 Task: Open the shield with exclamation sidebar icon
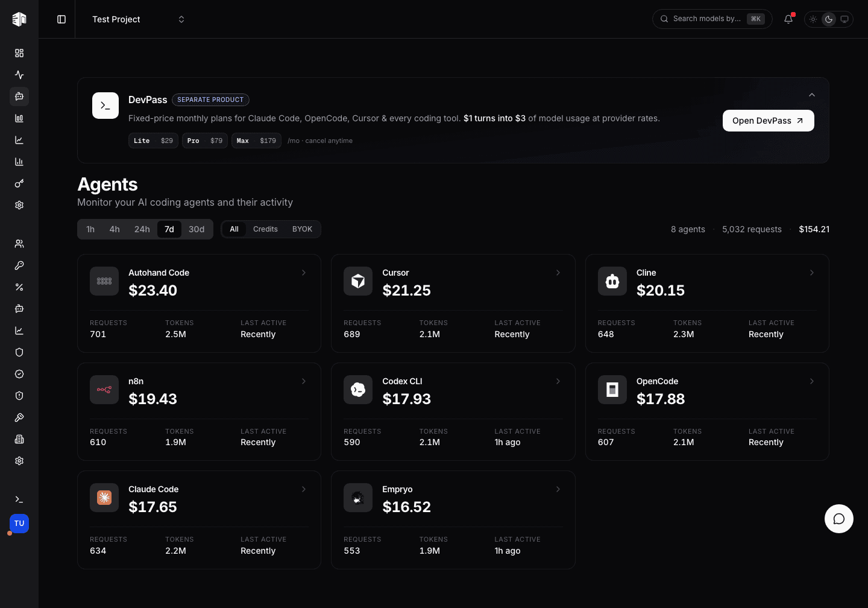19,396
